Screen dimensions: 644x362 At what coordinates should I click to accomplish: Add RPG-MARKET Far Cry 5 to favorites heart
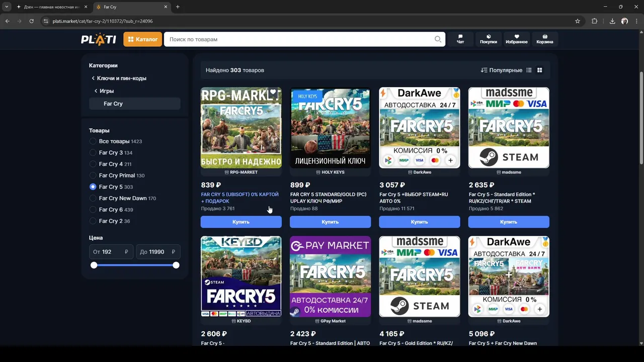click(x=273, y=93)
